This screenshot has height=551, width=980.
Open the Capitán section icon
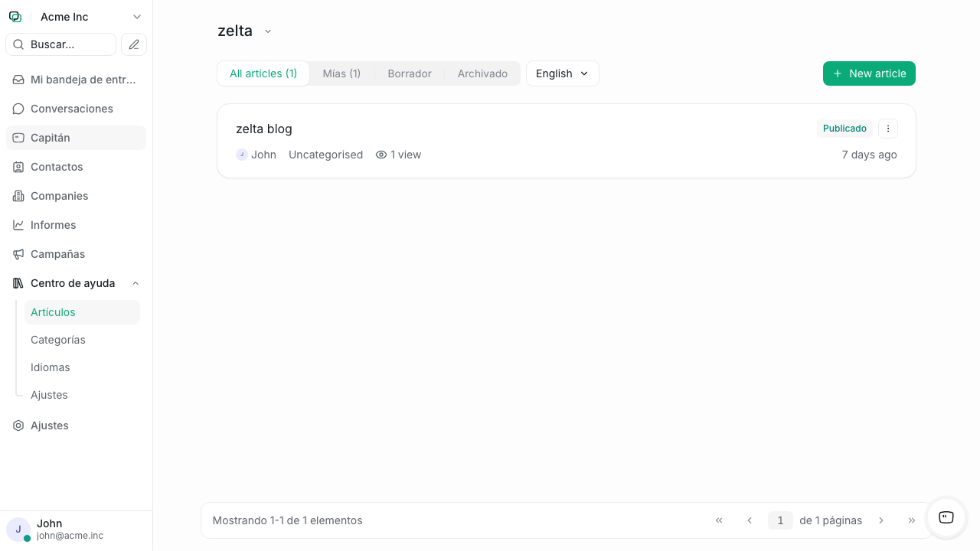(18, 138)
